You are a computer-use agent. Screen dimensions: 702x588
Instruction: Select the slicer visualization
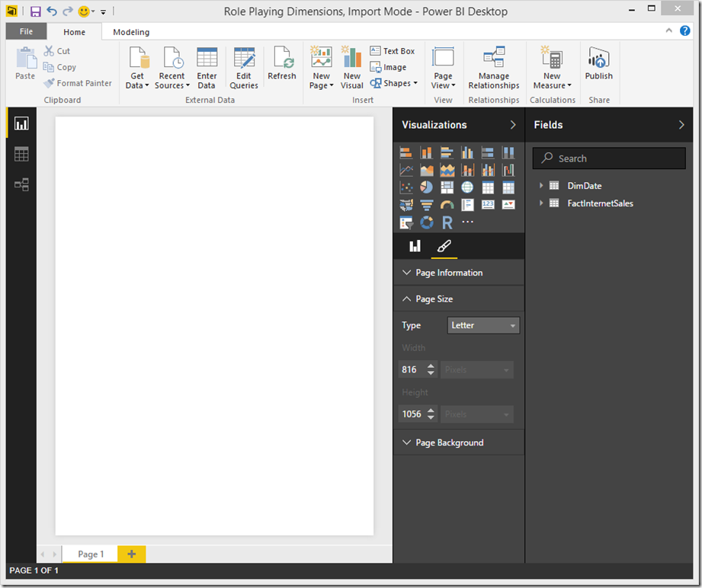[406, 222]
